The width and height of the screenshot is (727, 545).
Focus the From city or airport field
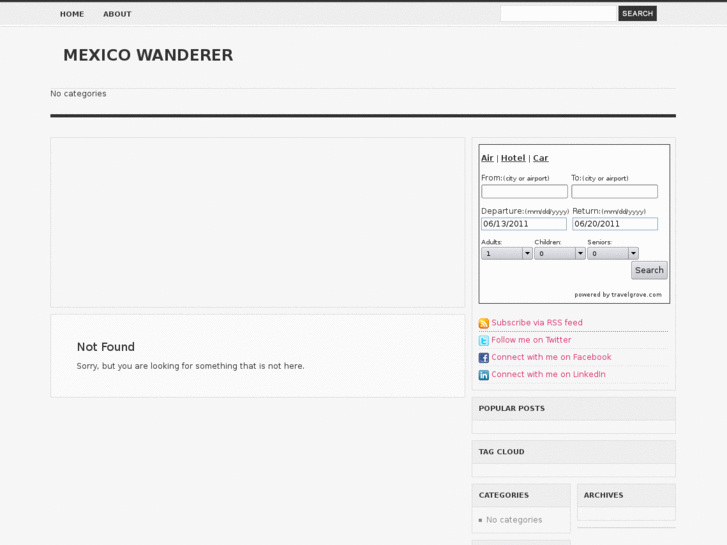point(524,191)
